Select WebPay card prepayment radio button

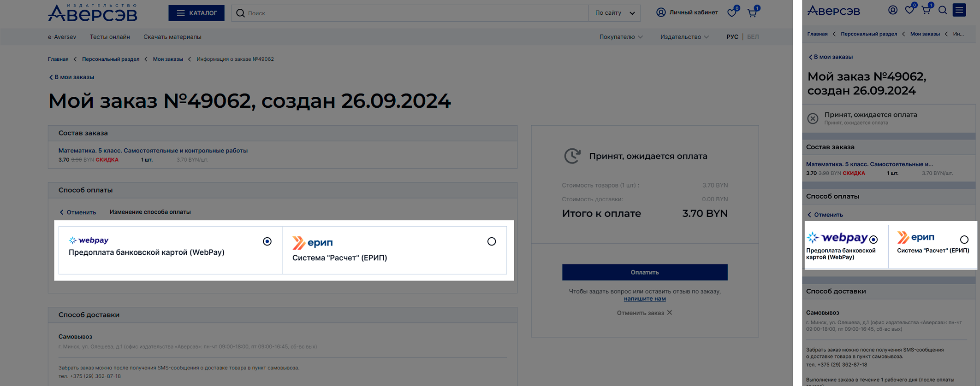click(x=267, y=241)
